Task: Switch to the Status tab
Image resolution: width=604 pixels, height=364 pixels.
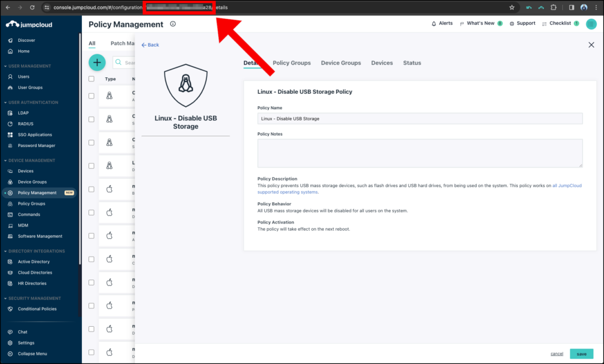Action: (x=412, y=63)
